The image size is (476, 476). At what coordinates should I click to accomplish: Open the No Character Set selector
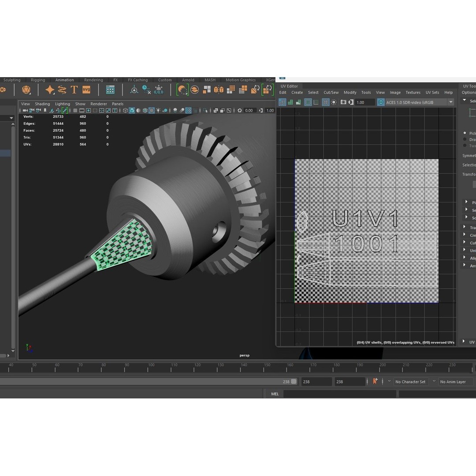(410, 382)
